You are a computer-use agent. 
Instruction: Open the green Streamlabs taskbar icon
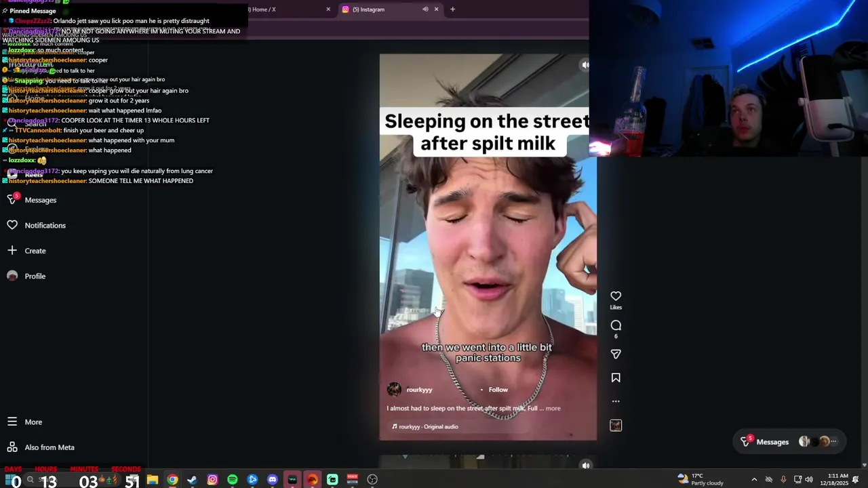click(332, 480)
